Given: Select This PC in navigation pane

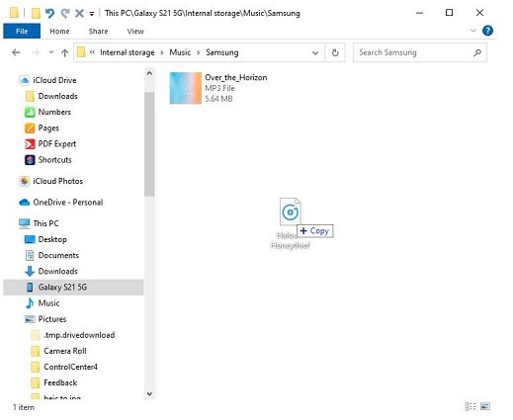Looking at the screenshot, I should 45,223.
